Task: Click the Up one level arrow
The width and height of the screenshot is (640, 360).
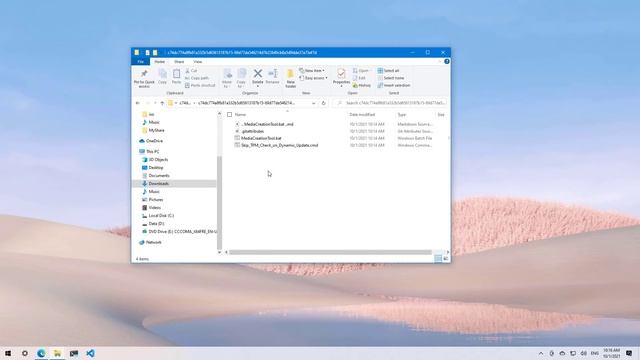Action: [x=162, y=103]
